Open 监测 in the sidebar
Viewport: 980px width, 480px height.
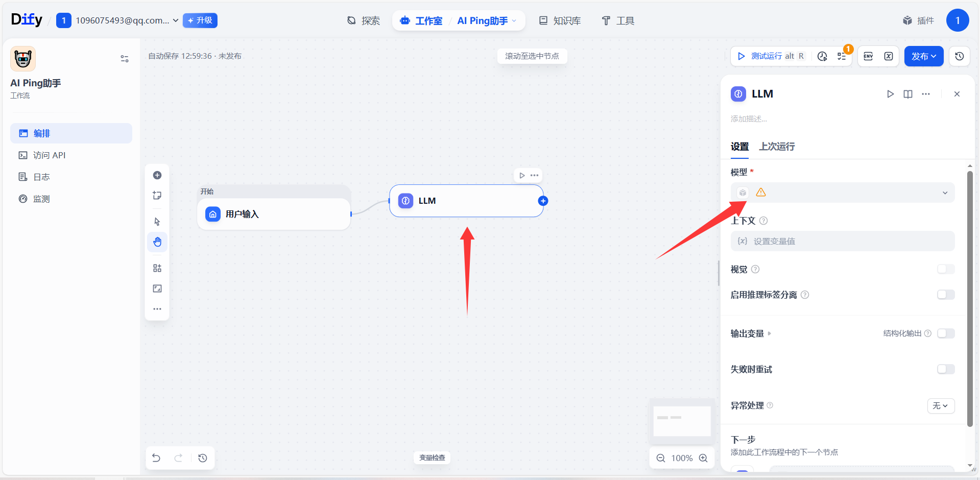pos(71,199)
